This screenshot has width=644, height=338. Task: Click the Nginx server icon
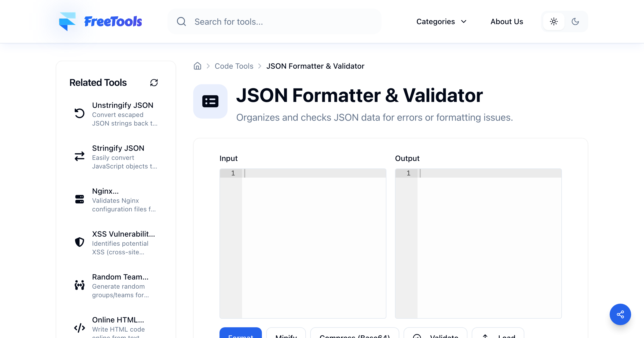point(79,199)
